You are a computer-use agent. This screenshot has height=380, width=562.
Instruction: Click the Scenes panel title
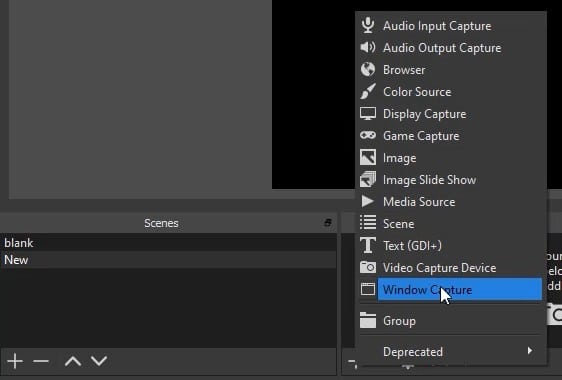tap(161, 223)
